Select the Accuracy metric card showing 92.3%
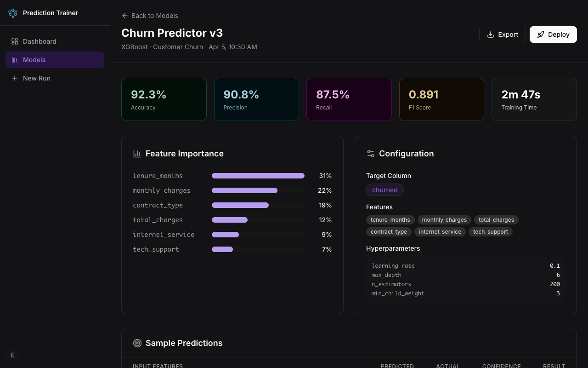This screenshot has height=368, width=588. click(x=164, y=99)
